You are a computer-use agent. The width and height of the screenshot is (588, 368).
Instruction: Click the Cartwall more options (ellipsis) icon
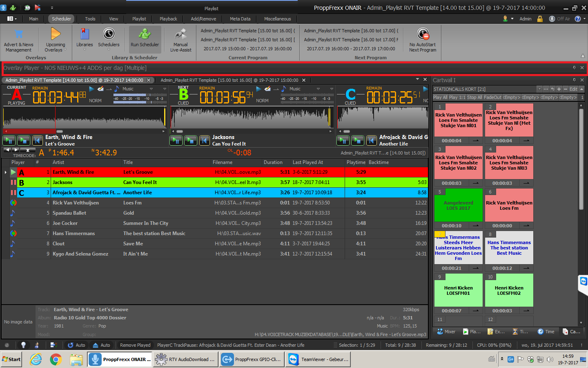[x=546, y=89]
